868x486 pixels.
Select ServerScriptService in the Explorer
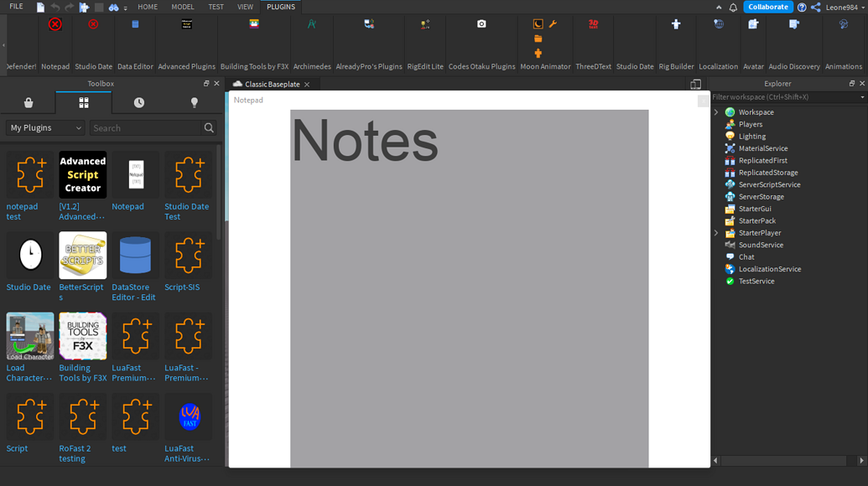click(x=769, y=184)
